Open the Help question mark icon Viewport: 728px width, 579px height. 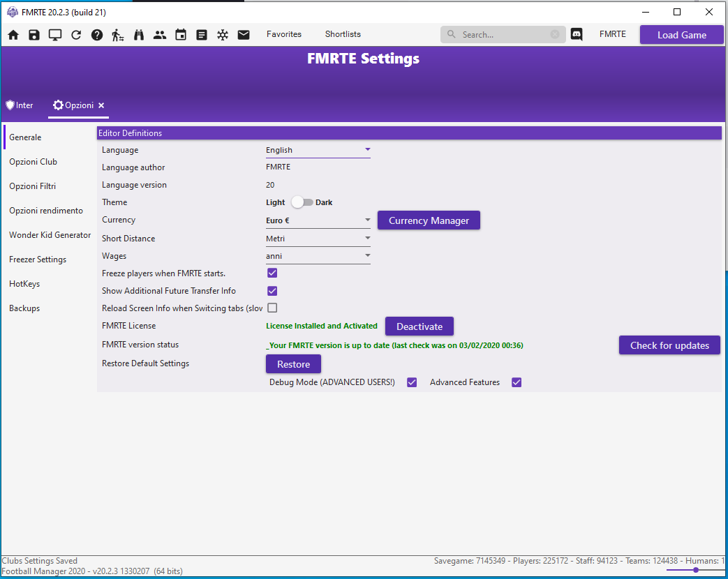click(x=96, y=35)
